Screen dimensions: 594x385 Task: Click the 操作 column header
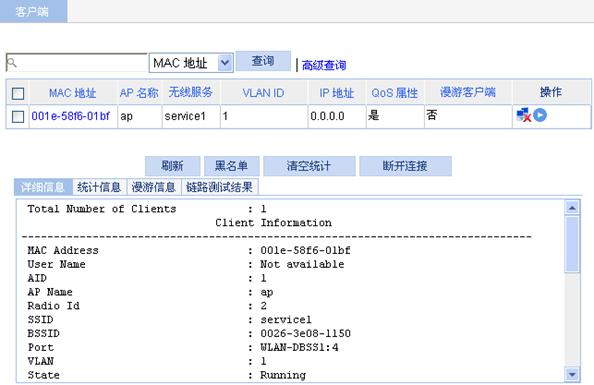point(551,92)
